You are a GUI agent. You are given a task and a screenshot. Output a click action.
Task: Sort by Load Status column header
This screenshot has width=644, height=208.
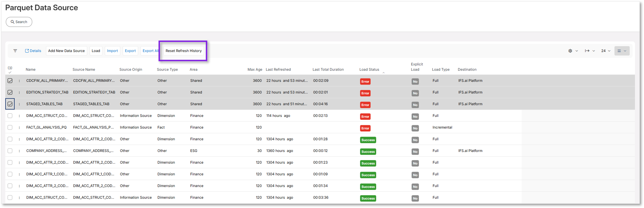[369, 70]
